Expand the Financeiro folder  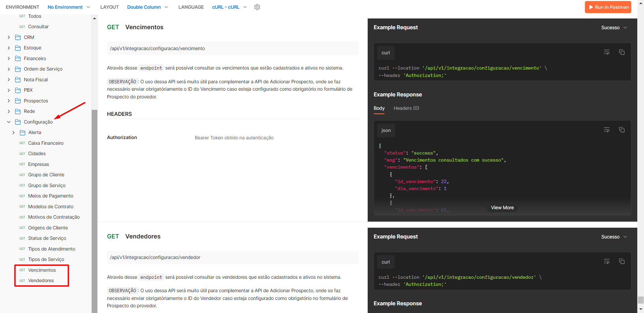click(9, 58)
